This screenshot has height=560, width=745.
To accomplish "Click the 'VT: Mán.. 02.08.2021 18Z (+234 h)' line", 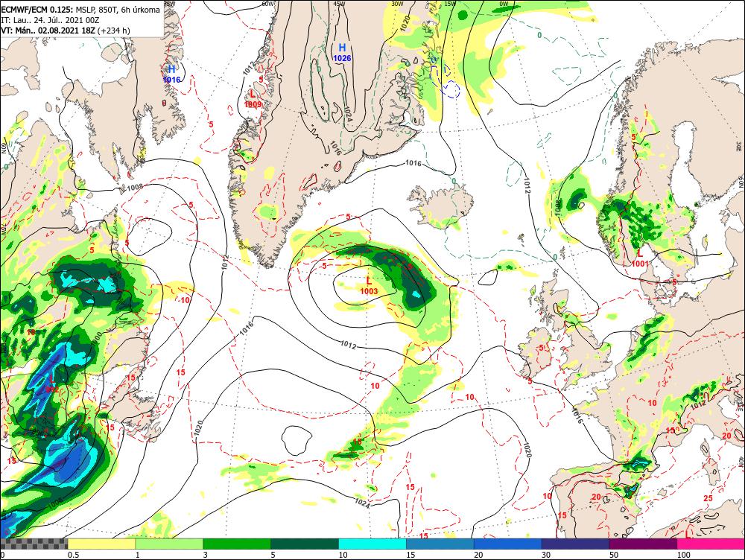I will point(66,31).
